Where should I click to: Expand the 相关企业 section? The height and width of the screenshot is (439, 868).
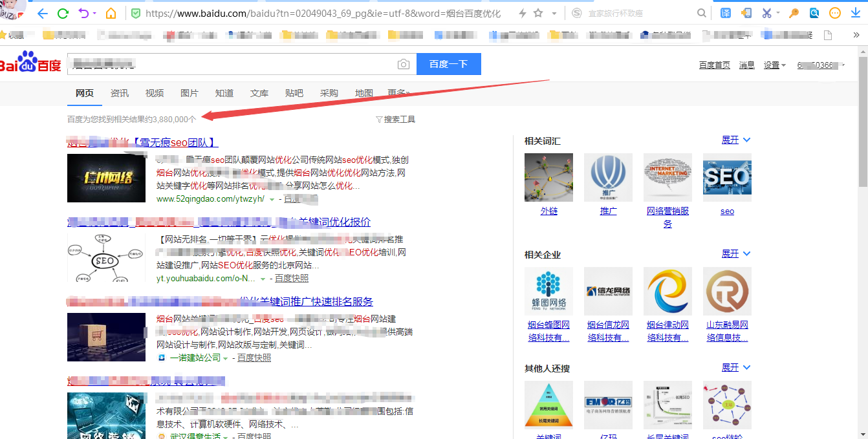[x=736, y=253]
